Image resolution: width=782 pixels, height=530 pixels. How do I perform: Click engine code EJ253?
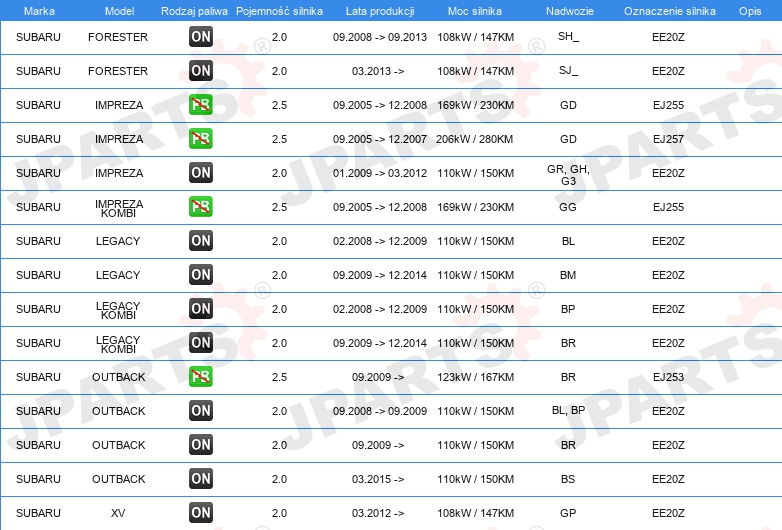pyautogui.click(x=668, y=377)
